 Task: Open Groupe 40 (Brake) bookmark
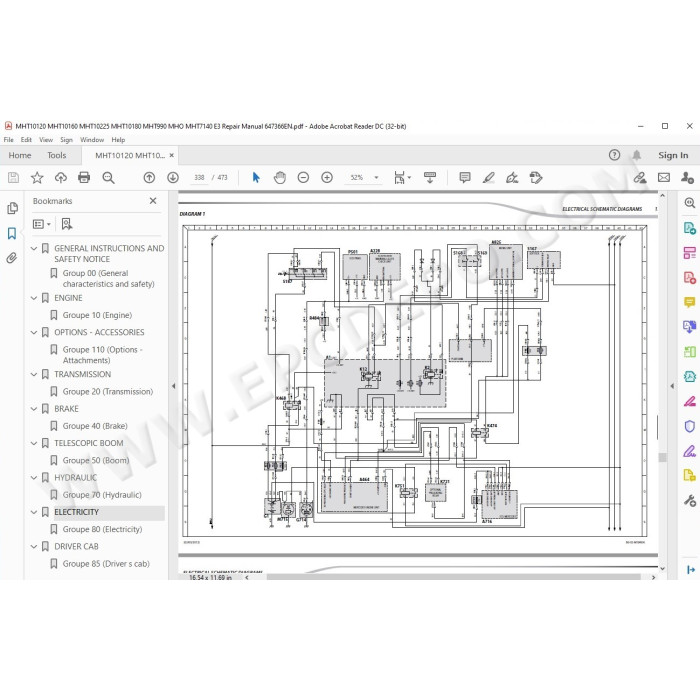coord(95,426)
